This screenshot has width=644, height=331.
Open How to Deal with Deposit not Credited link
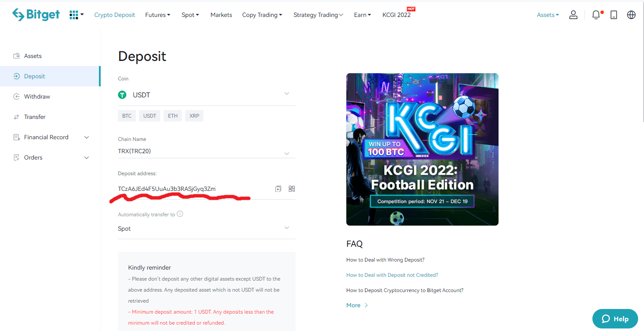(x=392, y=275)
